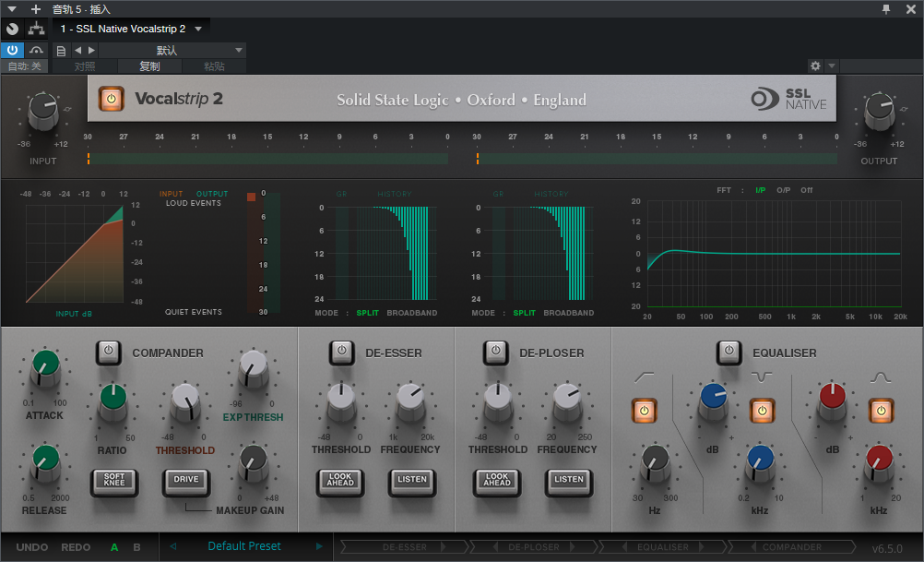Image resolution: width=924 pixels, height=562 pixels.
Task: Toggle the notch band power button
Action: point(762,411)
